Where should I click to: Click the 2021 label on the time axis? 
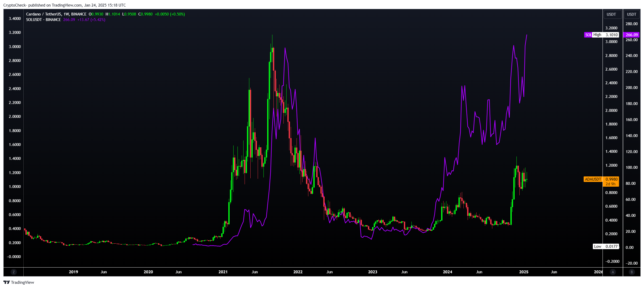[223, 272]
